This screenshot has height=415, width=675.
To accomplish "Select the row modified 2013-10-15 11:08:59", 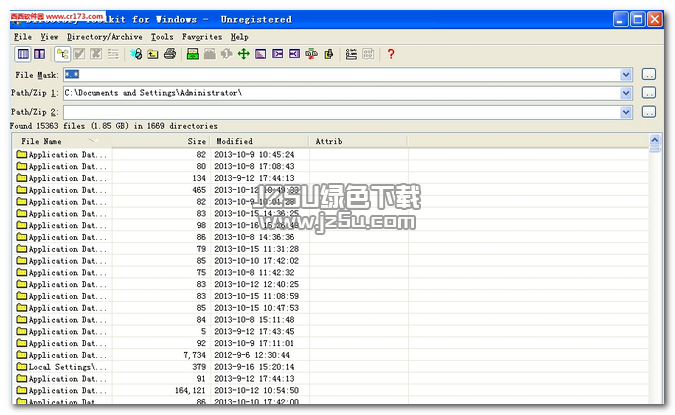I will tap(331, 296).
